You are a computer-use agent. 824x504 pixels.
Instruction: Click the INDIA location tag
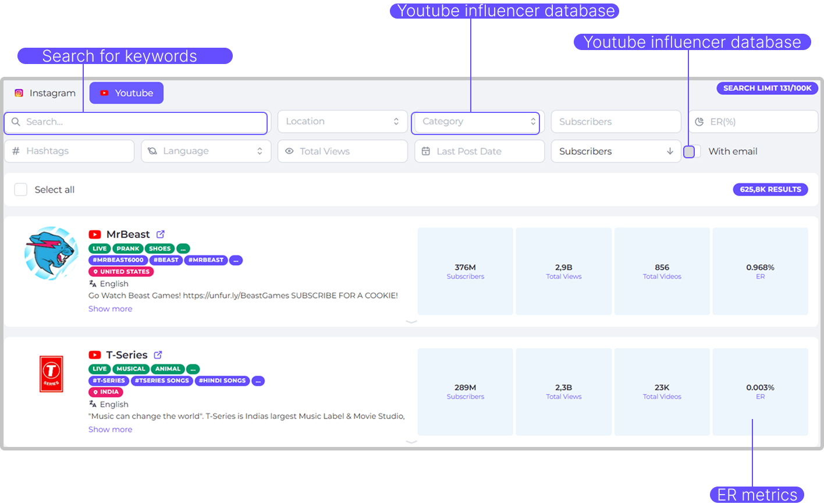click(x=105, y=392)
